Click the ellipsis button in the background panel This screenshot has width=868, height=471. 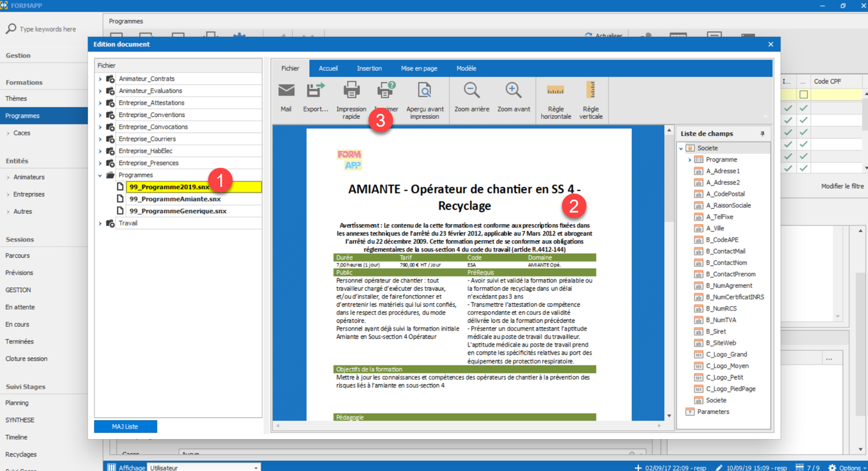[829, 359]
